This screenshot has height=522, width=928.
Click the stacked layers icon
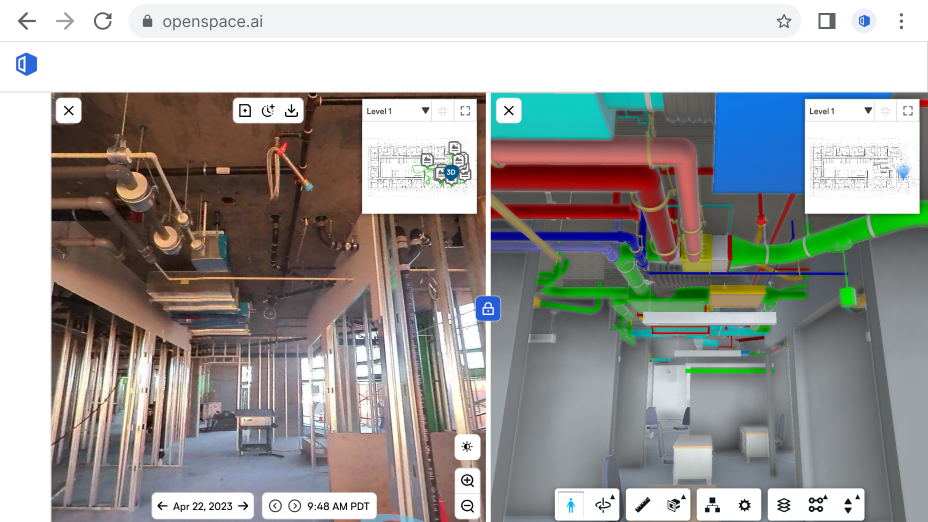click(784, 505)
